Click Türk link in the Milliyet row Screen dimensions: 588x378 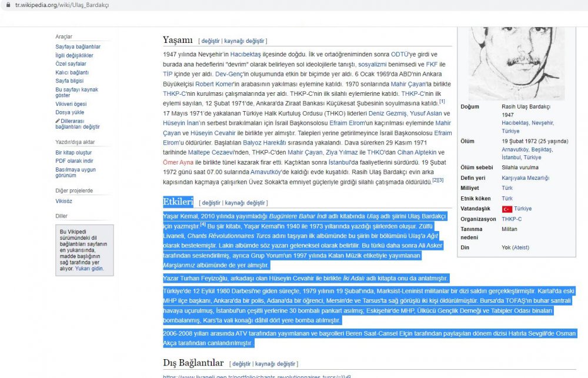click(x=507, y=188)
